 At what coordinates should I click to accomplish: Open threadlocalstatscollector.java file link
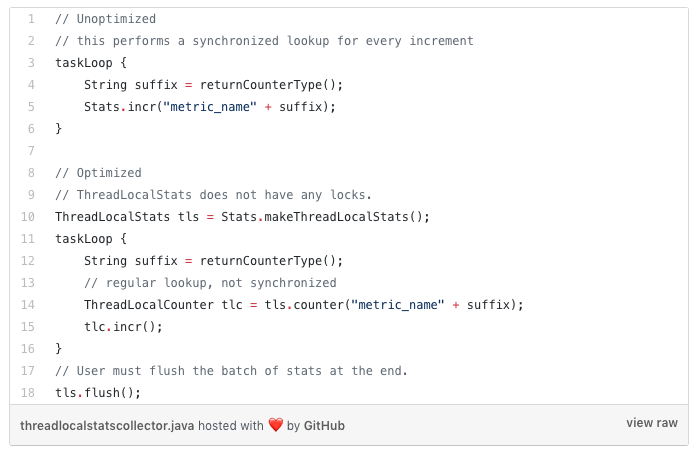coord(107,426)
